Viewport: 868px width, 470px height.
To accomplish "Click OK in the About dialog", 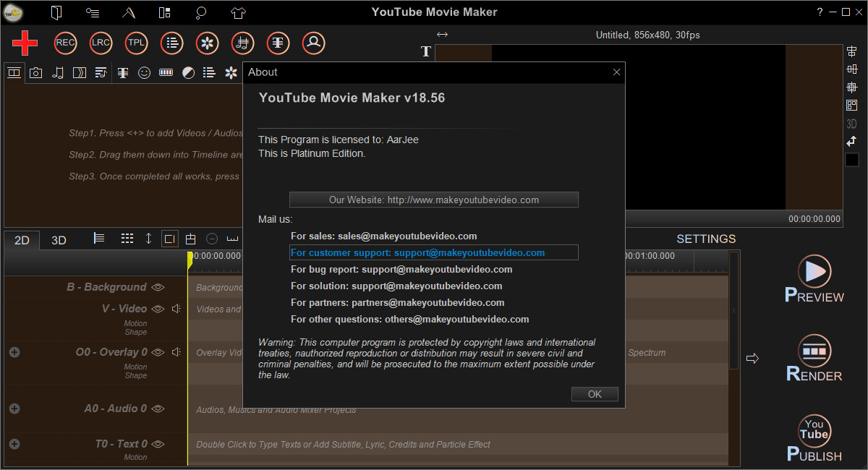I will 595,394.
